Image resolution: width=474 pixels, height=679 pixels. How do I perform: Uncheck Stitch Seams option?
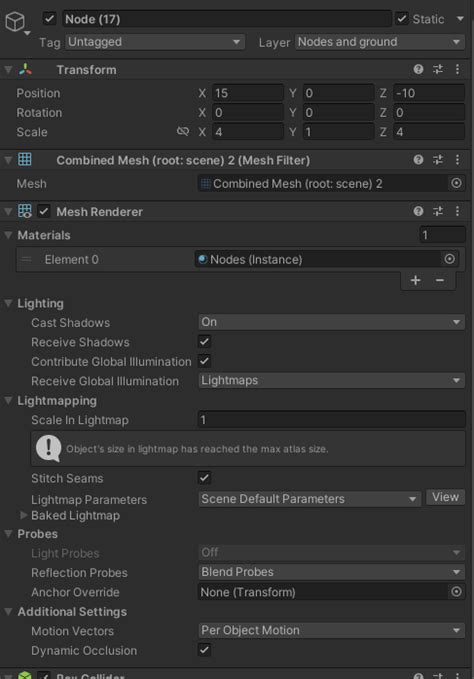204,478
